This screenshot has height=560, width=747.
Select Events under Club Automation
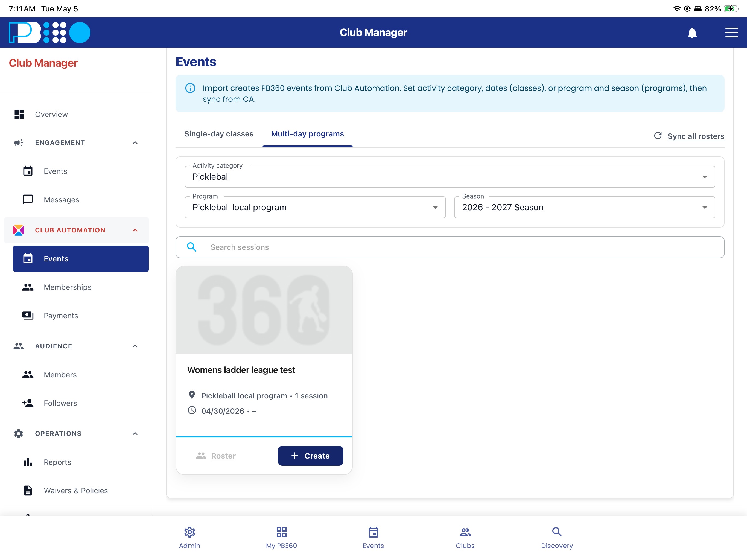tap(81, 259)
